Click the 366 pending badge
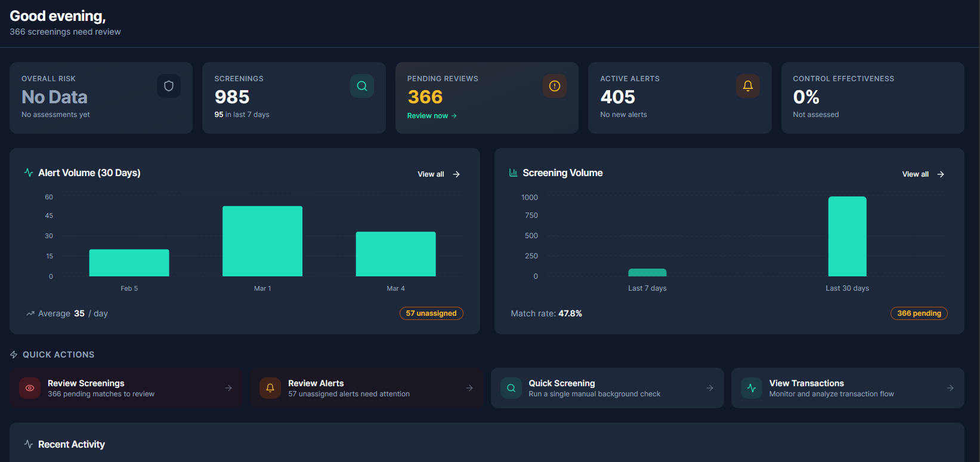The width and height of the screenshot is (980, 462). point(919,313)
